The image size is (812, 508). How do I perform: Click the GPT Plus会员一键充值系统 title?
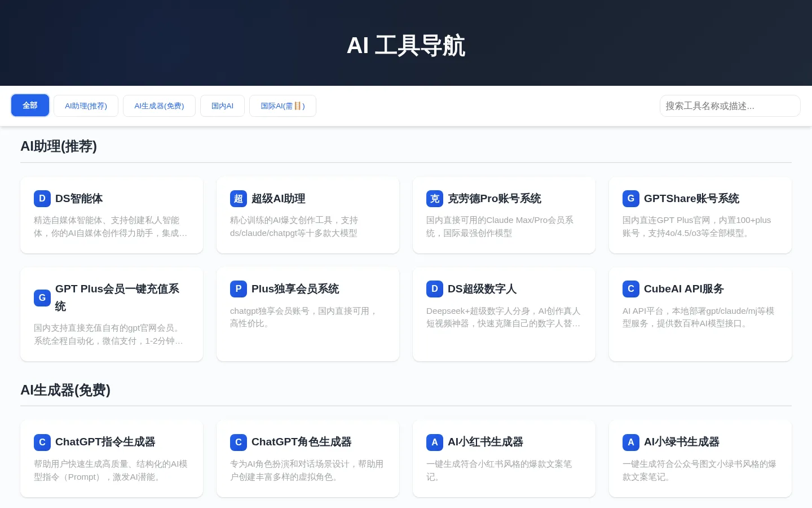[x=117, y=297]
